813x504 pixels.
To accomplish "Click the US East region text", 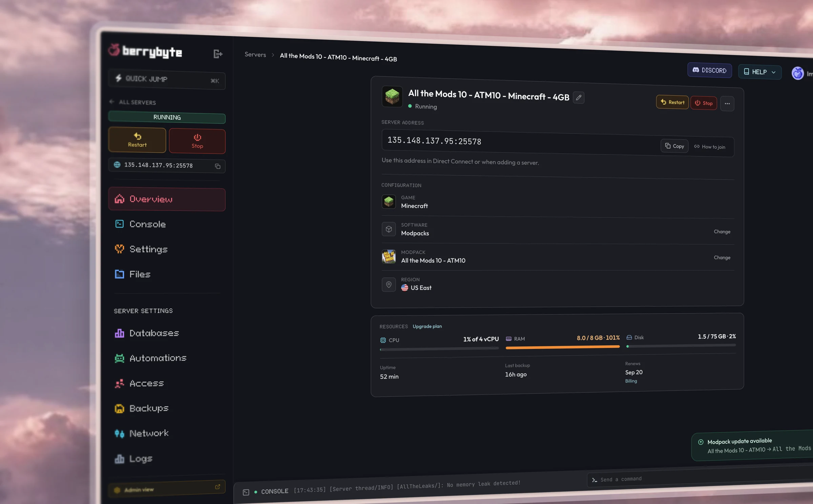I will (421, 288).
